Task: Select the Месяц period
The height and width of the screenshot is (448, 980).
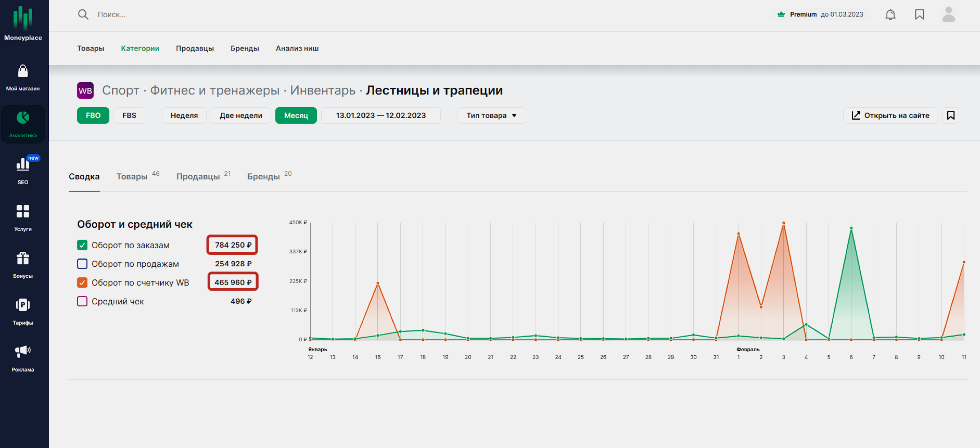Action: 296,115
